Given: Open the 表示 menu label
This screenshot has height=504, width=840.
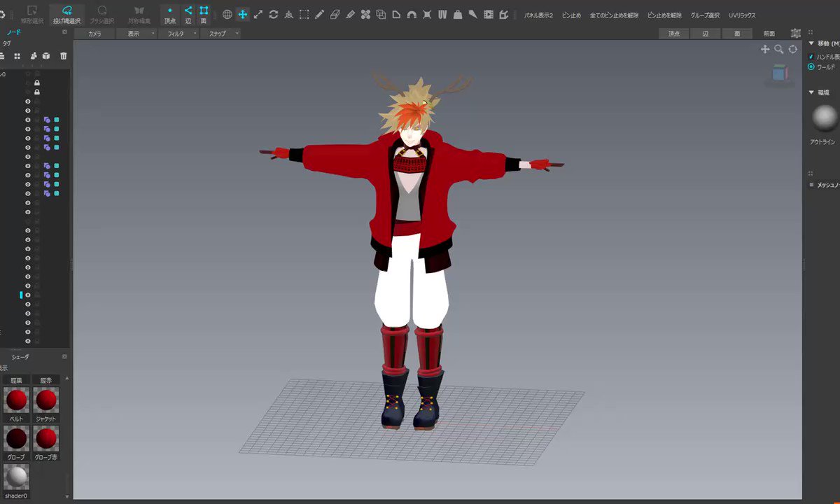Looking at the screenshot, I should (133, 33).
